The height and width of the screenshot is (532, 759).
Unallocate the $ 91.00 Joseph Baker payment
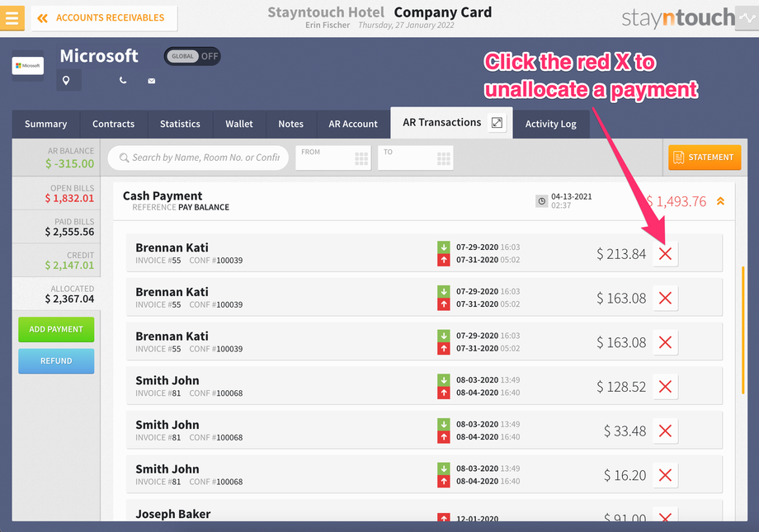(x=665, y=515)
